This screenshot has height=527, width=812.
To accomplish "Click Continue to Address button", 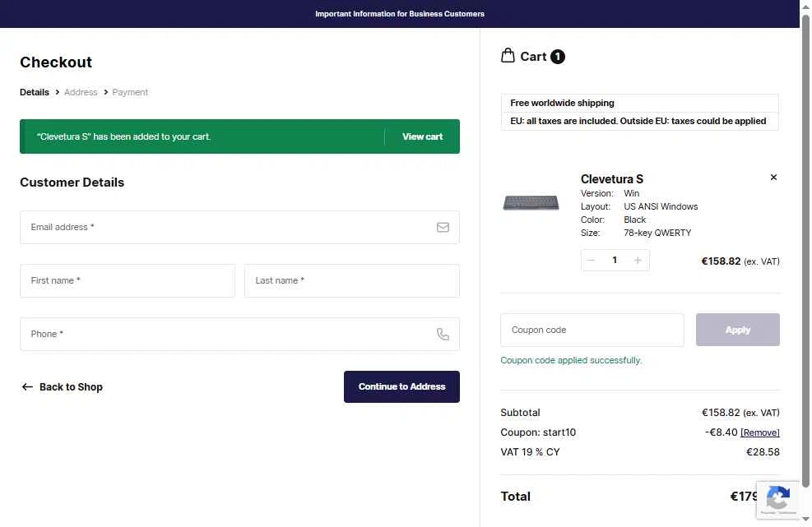I will click(x=401, y=386).
